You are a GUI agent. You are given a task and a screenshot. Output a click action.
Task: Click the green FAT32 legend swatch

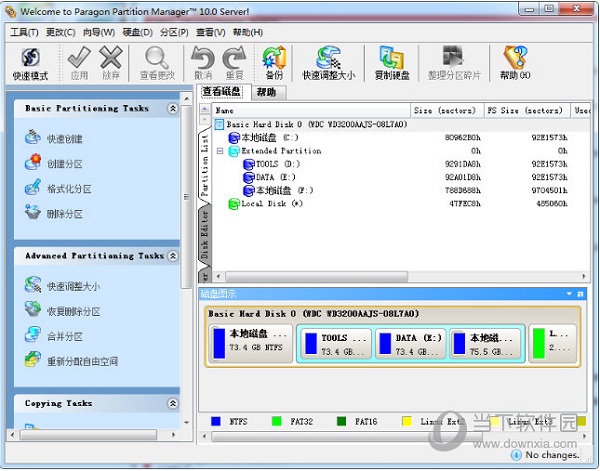click(276, 422)
